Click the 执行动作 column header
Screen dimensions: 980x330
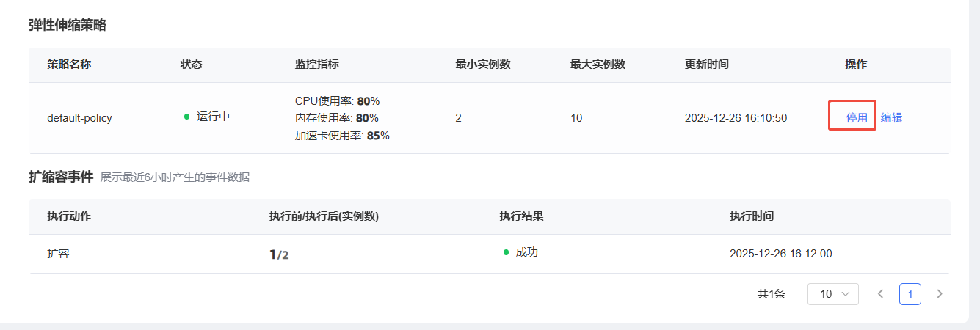(x=69, y=216)
